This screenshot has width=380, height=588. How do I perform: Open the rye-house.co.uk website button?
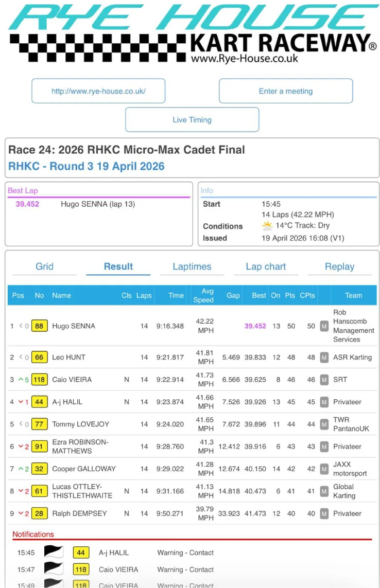pos(98,91)
